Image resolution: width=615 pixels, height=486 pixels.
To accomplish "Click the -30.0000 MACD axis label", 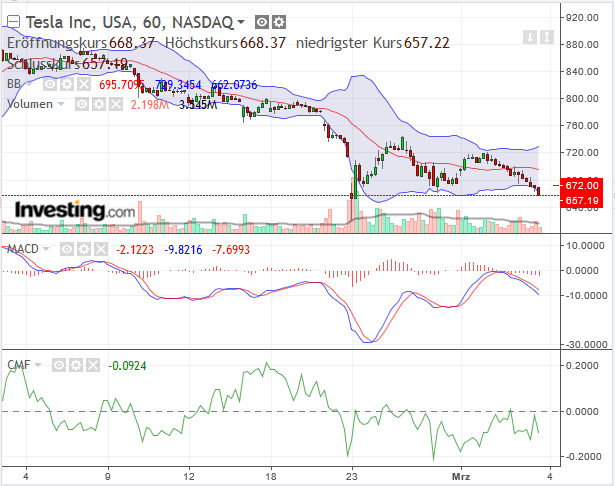I will click(x=586, y=344).
